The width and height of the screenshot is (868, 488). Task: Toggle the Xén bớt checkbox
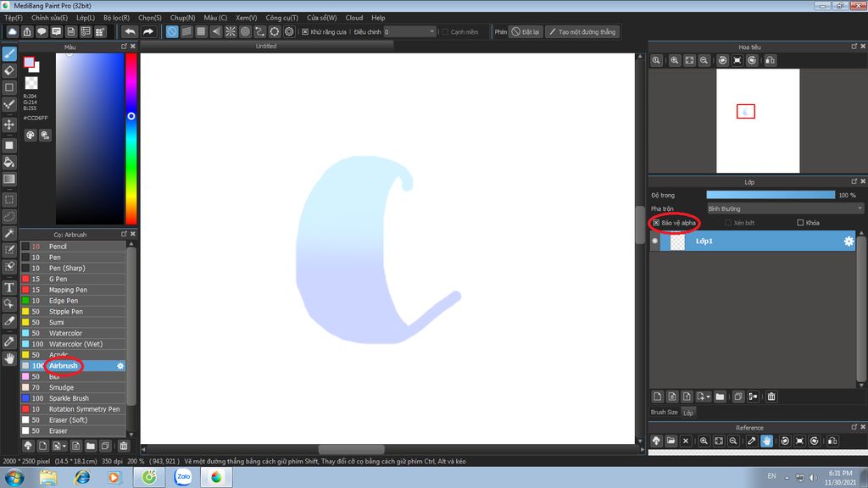click(728, 223)
